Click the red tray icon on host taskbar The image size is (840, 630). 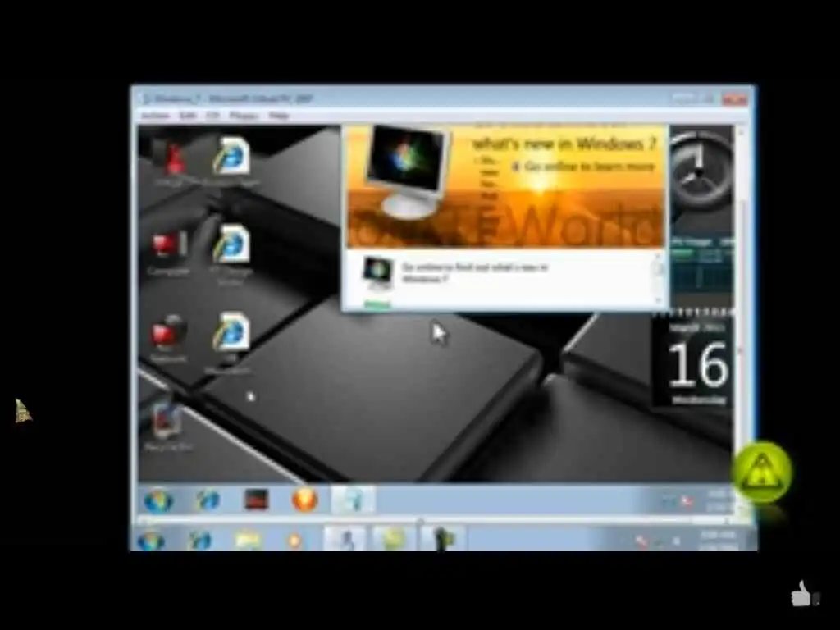point(641,542)
